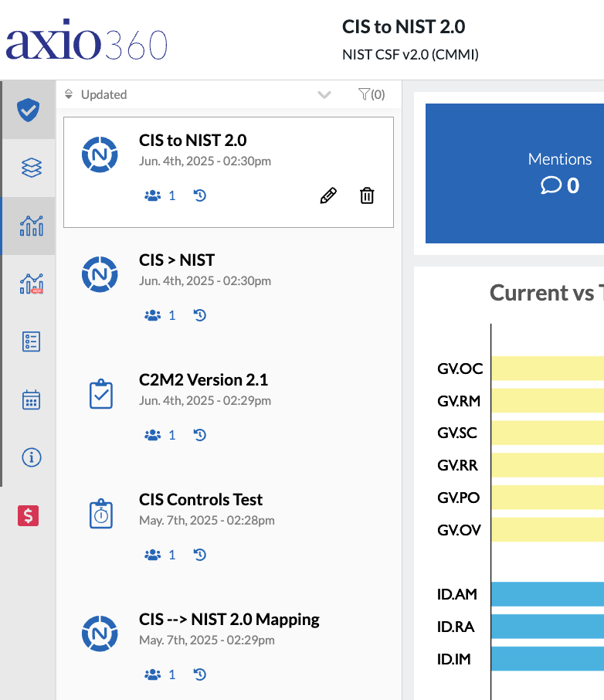Image resolution: width=604 pixels, height=700 pixels.
Task: Open the CIS --> NIST 2.0 Mapping assessment
Action: click(x=229, y=619)
